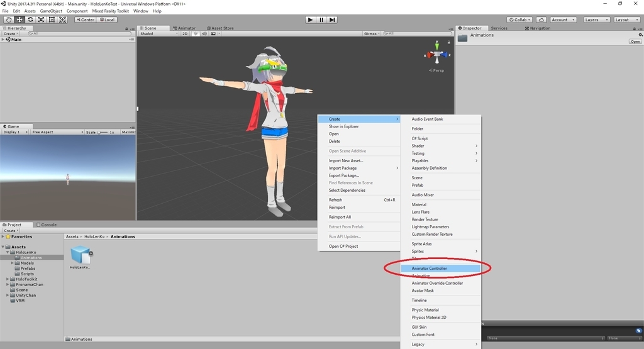Image resolution: width=644 pixels, height=349 pixels.
Task: Open Collab dropdown
Action: [519, 19]
